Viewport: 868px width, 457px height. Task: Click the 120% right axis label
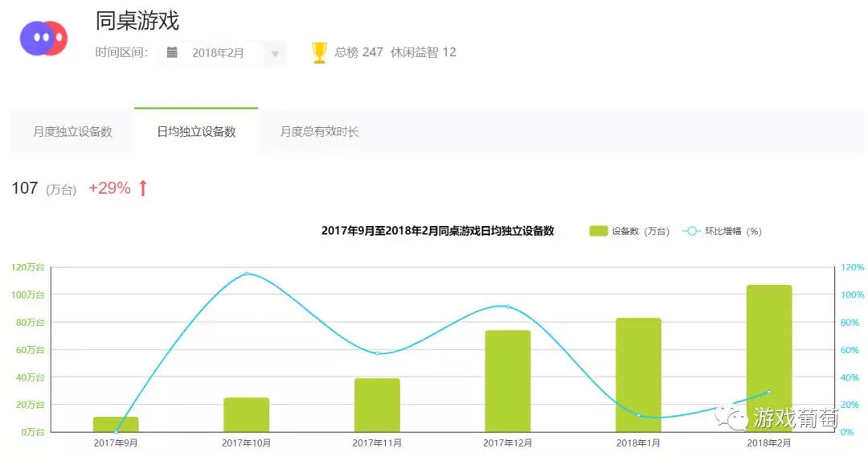[852, 267]
